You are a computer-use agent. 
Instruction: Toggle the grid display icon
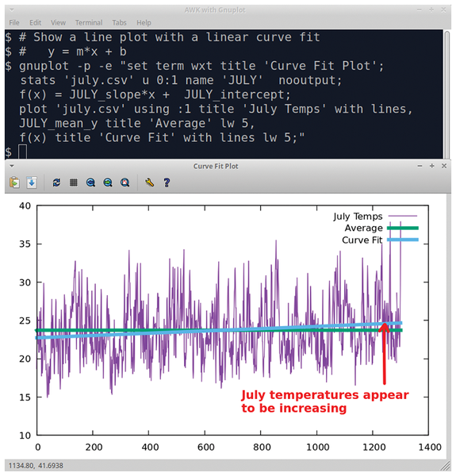(74, 182)
